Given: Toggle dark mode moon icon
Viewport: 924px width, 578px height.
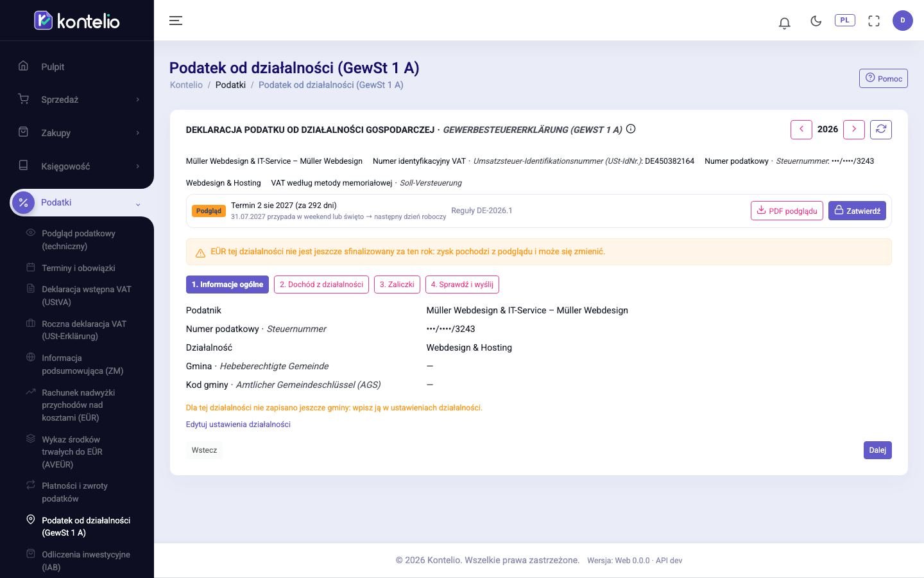Looking at the screenshot, I should (x=816, y=21).
